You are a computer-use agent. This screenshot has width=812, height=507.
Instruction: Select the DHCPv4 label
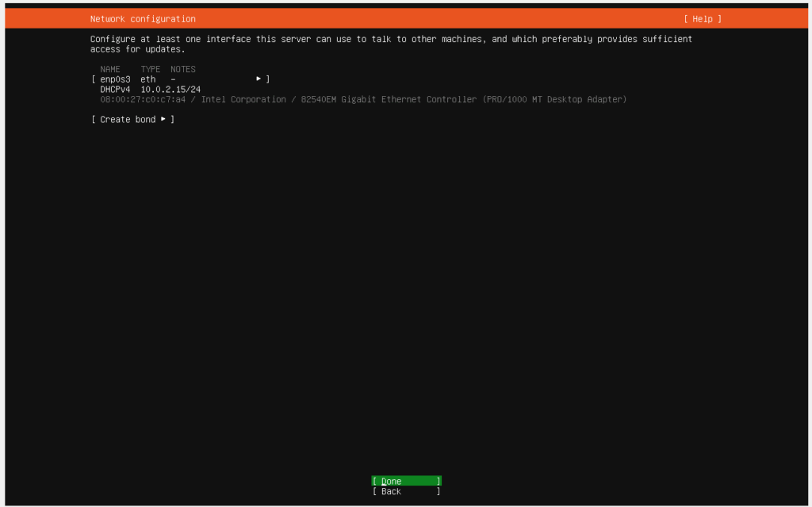[x=115, y=90]
